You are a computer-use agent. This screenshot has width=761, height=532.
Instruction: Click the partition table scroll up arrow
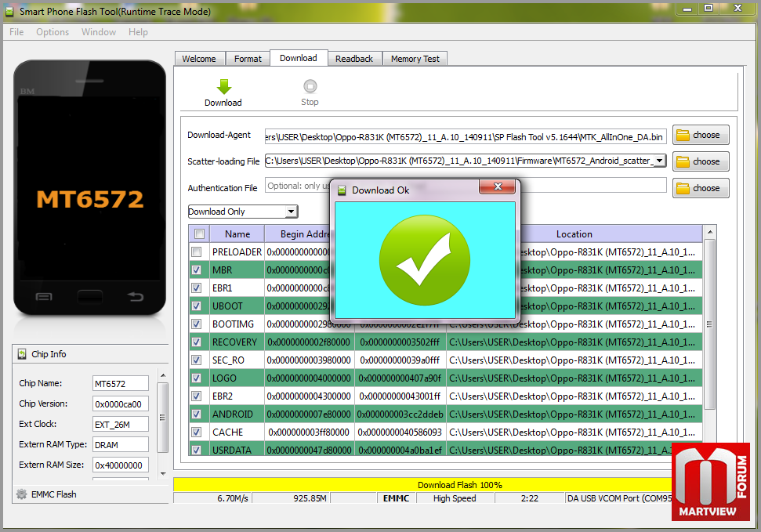point(709,232)
